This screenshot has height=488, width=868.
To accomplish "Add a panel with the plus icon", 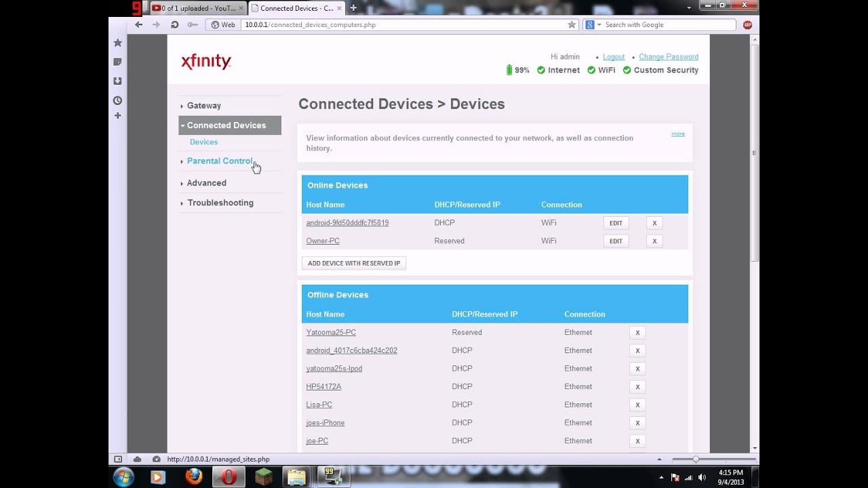I will (117, 116).
